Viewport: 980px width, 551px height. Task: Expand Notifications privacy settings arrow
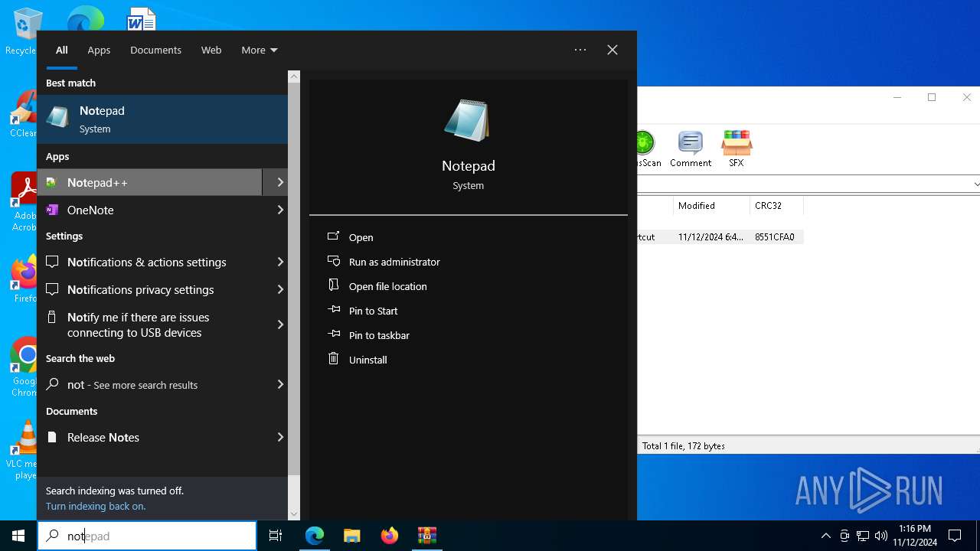pos(279,289)
